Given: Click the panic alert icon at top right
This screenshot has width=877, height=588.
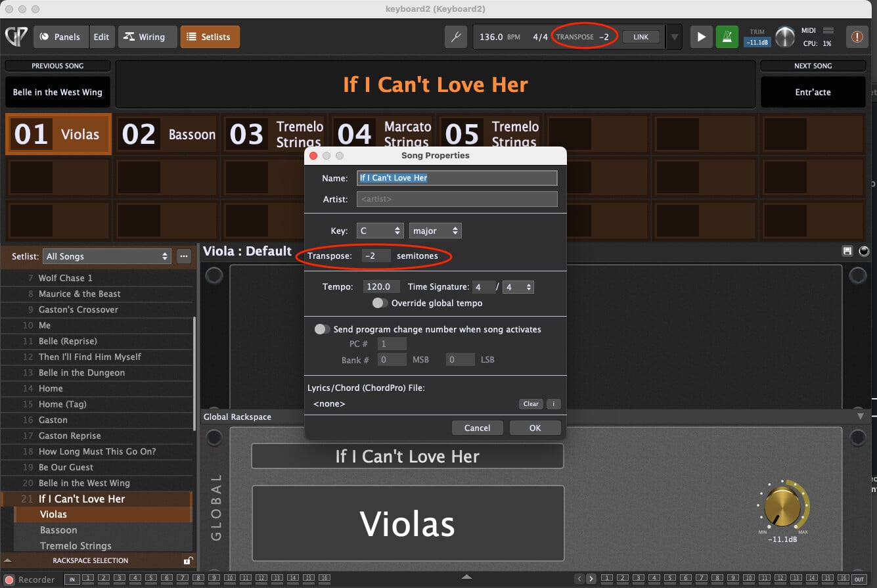Looking at the screenshot, I should point(857,37).
